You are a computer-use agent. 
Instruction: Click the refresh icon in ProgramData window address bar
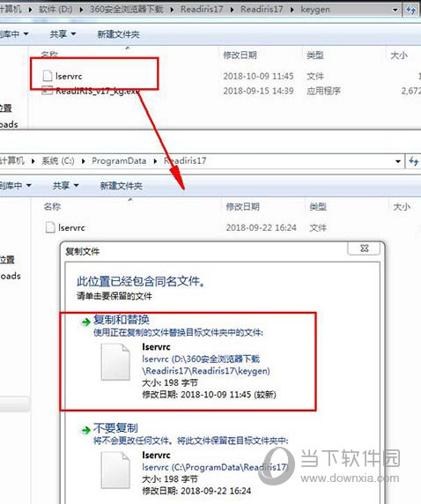tap(414, 160)
